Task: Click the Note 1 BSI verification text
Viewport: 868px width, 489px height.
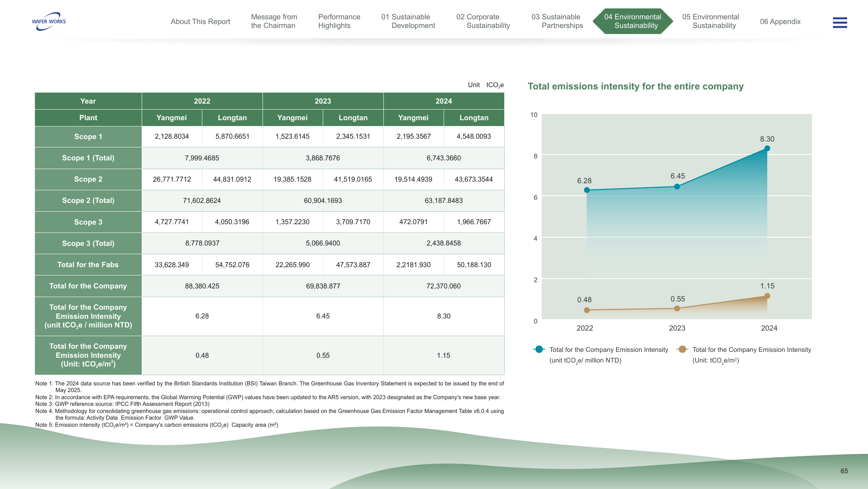Action: [x=270, y=387]
